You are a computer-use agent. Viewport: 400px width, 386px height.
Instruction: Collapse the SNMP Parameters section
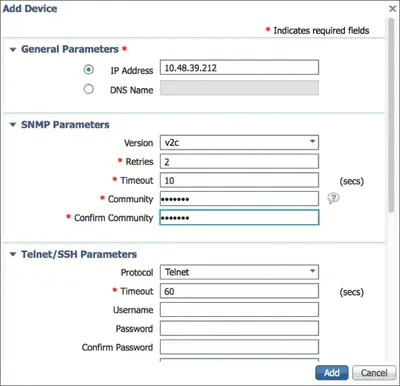[x=13, y=125]
